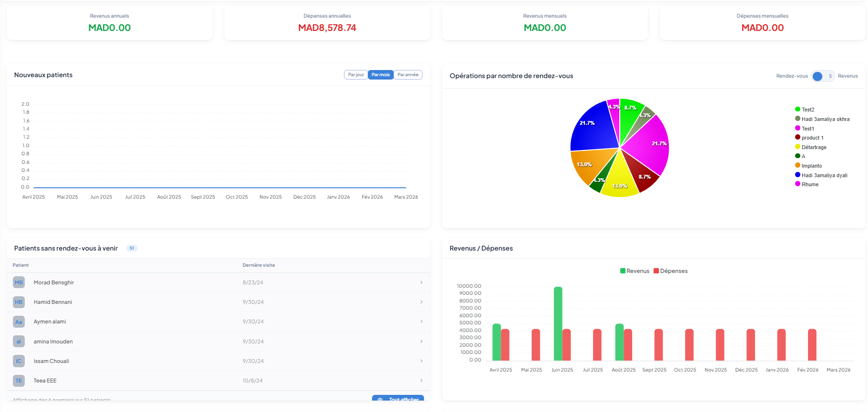Click the green Test2 legend dot

pyautogui.click(x=797, y=110)
